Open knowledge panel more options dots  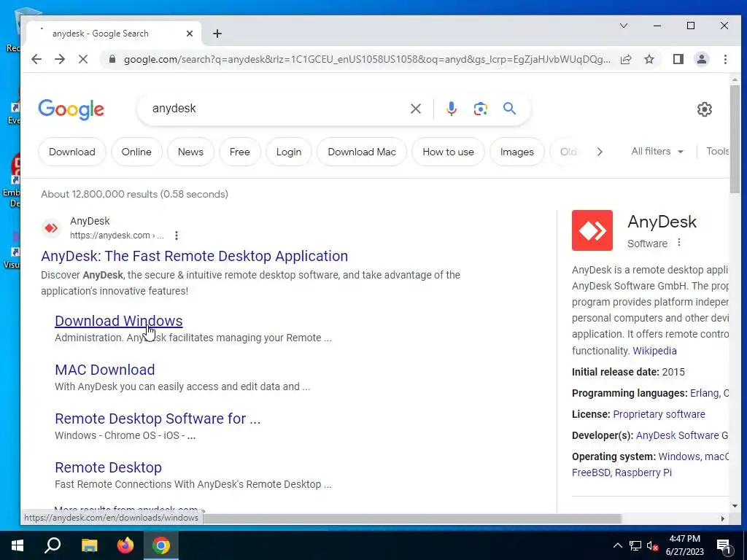point(679,242)
